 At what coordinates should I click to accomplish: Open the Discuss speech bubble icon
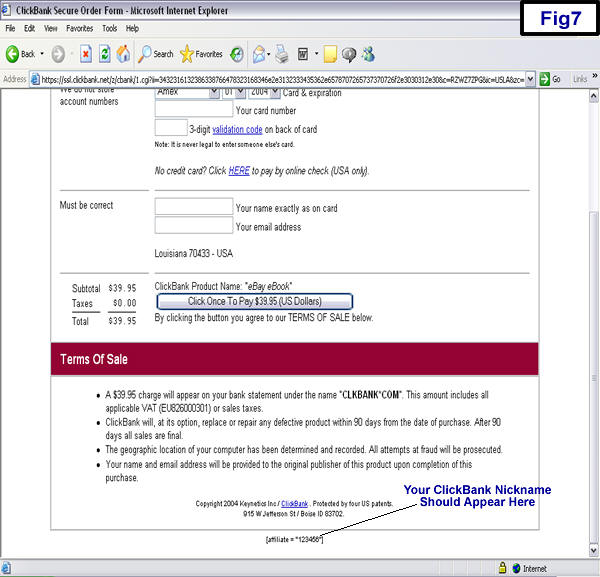(349, 54)
